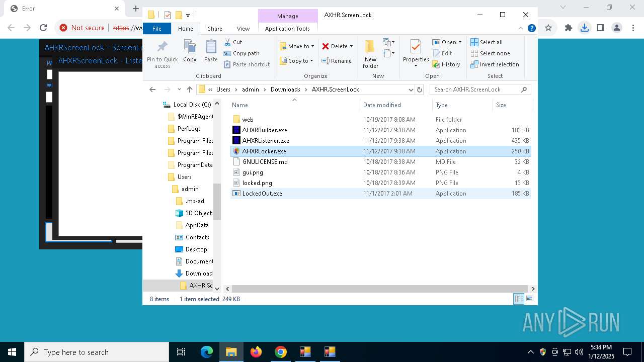Click Select all in ribbon
This screenshot has height=362, width=644.
pos(487,42)
